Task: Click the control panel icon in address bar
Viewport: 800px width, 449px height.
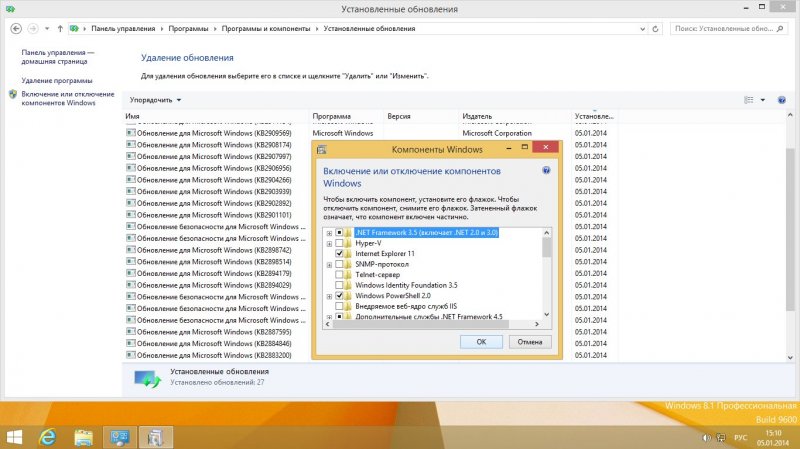Action: click(x=74, y=29)
